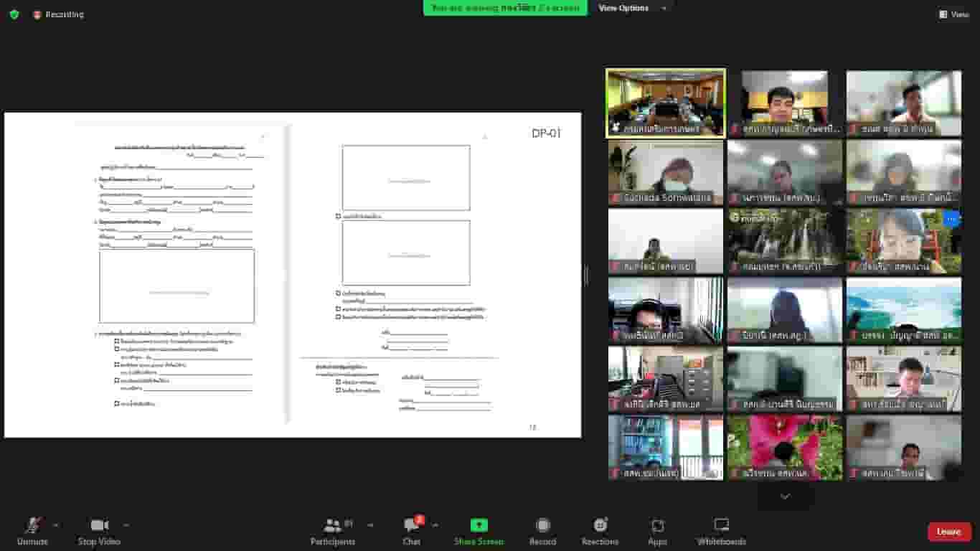Click the Unmute microphone icon
980x551 pixels.
[32, 526]
